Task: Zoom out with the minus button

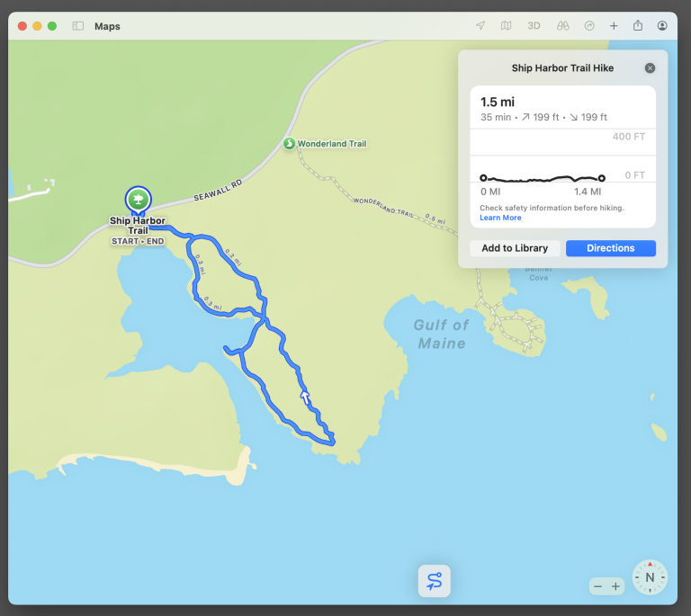Action: pos(597,586)
